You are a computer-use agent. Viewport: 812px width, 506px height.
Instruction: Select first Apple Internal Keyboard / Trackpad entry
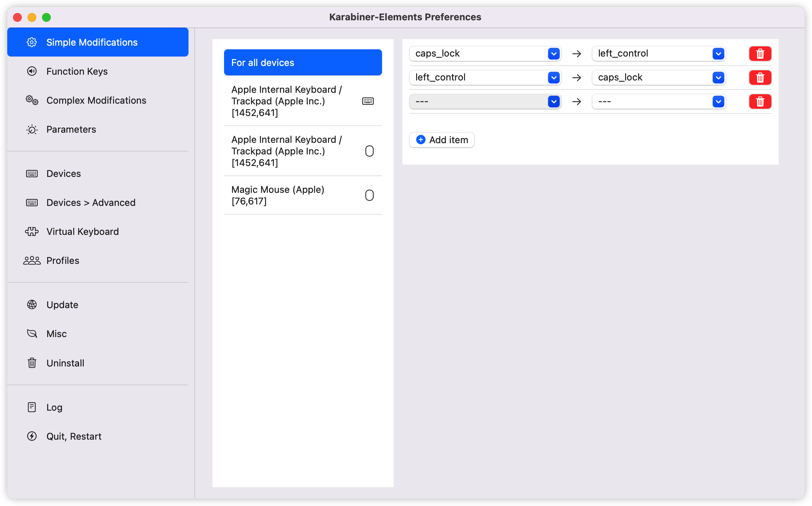coord(303,101)
